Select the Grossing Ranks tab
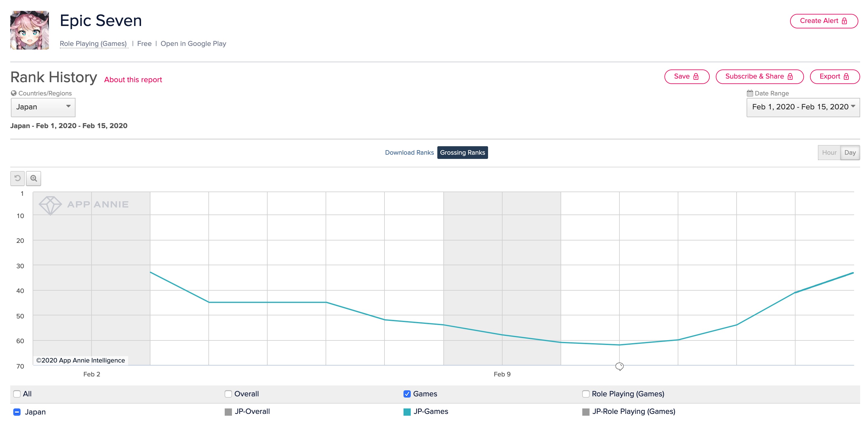868x432 pixels. 462,152
